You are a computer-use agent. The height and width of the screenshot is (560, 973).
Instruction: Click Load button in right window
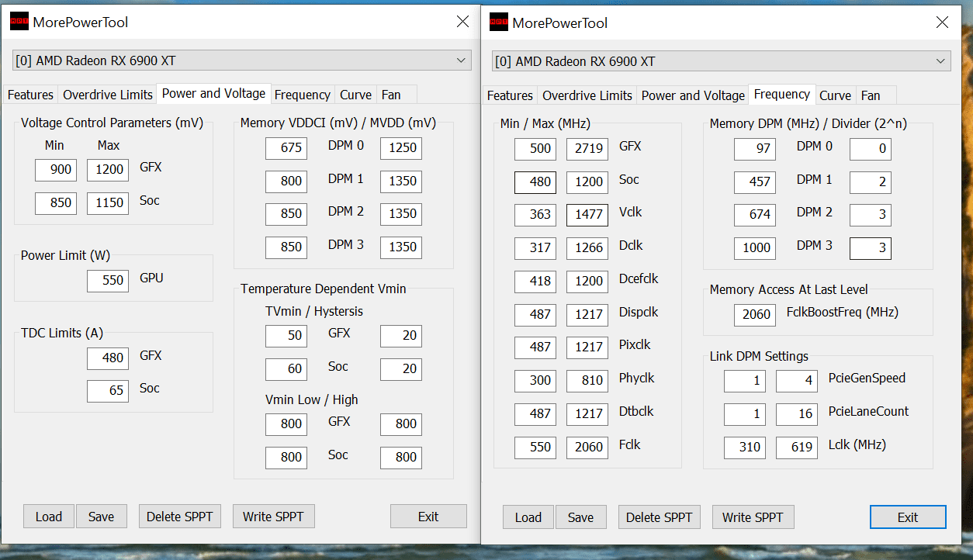(x=528, y=517)
